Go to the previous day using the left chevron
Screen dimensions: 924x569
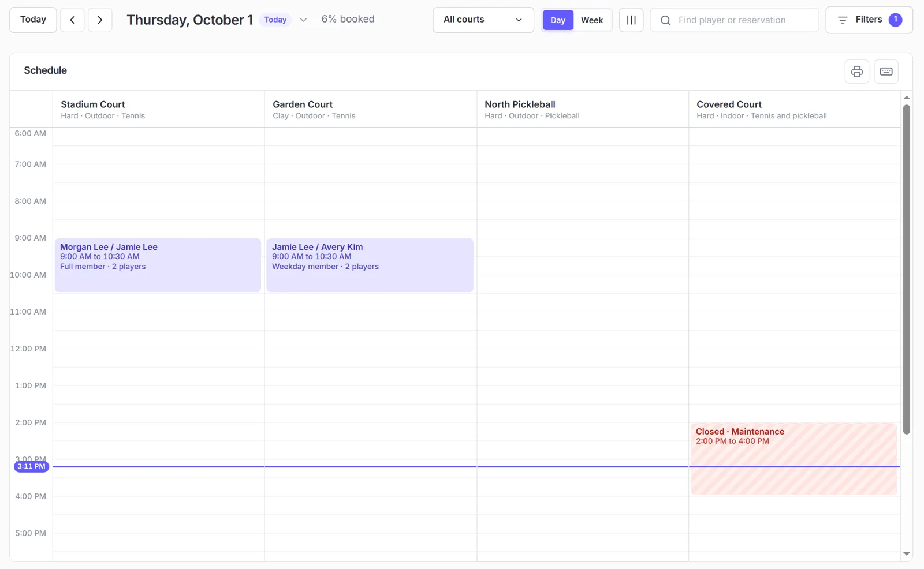(x=72, y=20)
